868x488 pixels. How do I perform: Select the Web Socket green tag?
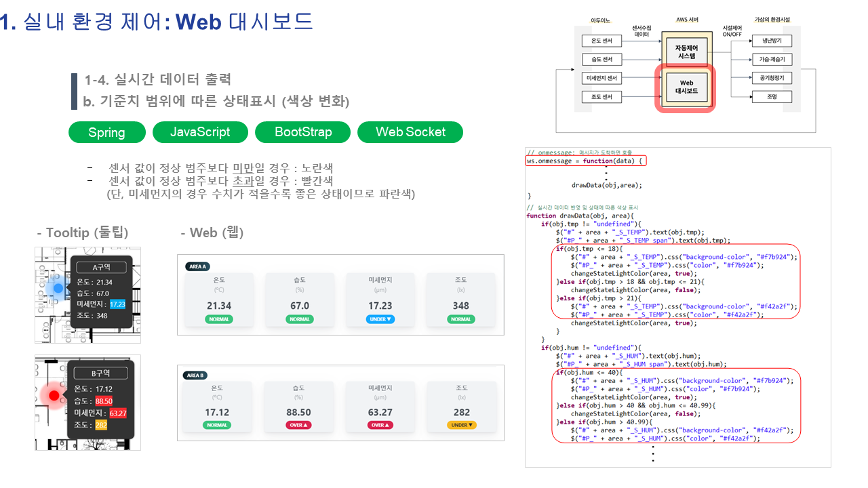pyautogui.click(x=410, y=132)
